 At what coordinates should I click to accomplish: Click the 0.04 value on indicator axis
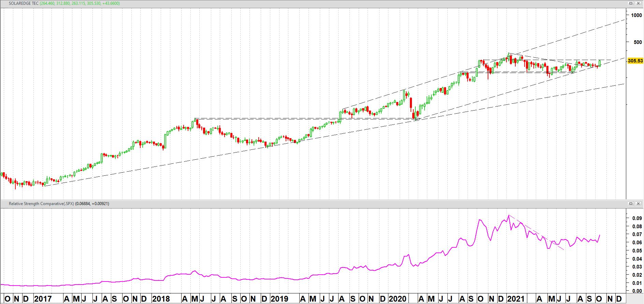pyautogui.click(x=637, y=259)
